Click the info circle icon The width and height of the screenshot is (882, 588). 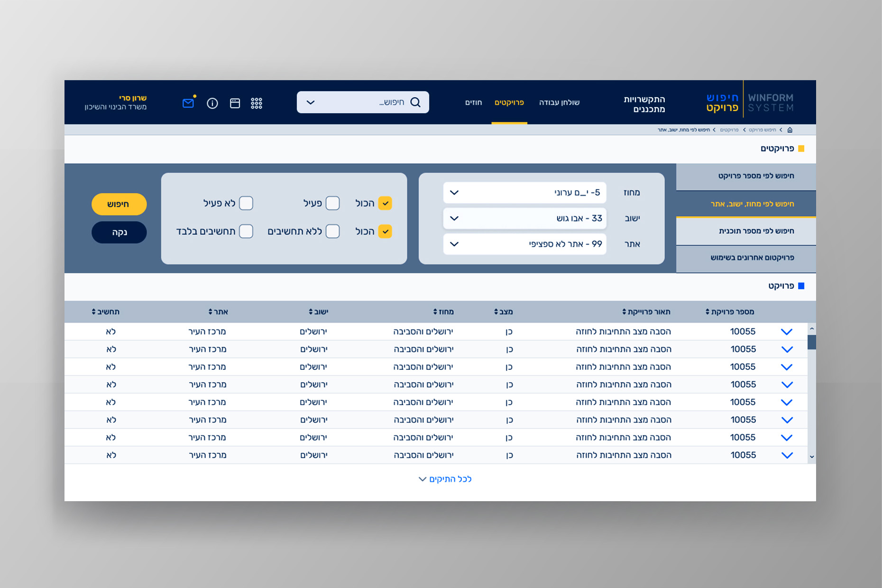point(212,103)
